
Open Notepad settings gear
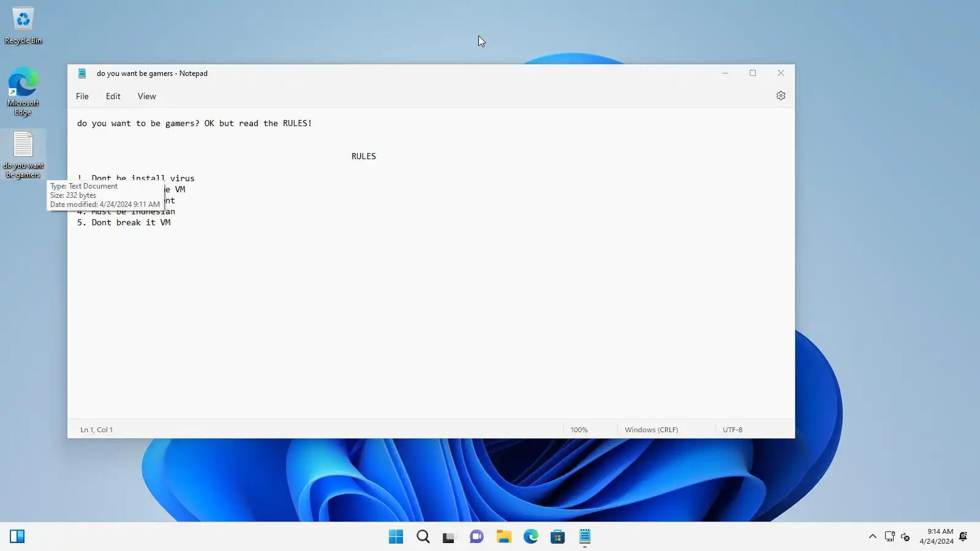pyautogui.click(x=781, y=96)
